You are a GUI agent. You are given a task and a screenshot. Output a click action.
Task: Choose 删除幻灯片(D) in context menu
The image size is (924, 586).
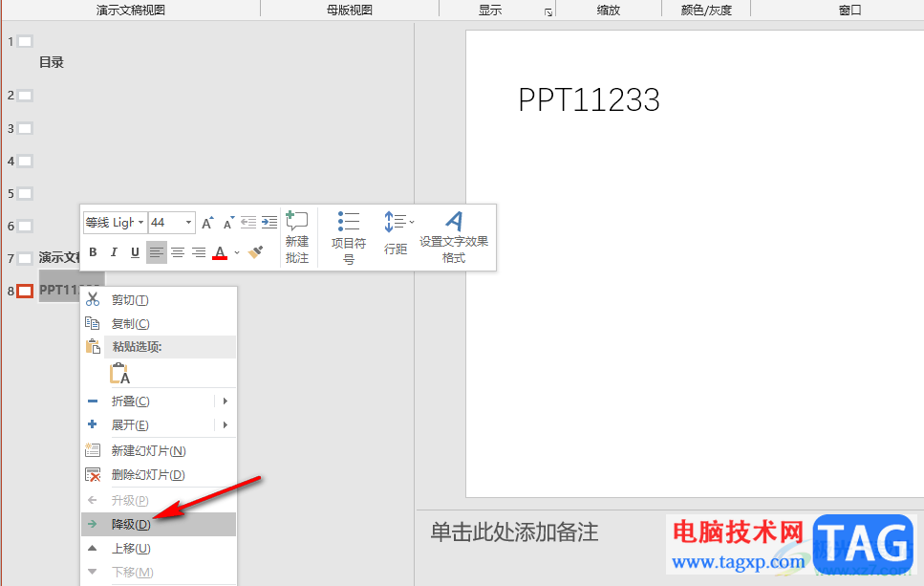pyautogui.click(x=159, y=474)
